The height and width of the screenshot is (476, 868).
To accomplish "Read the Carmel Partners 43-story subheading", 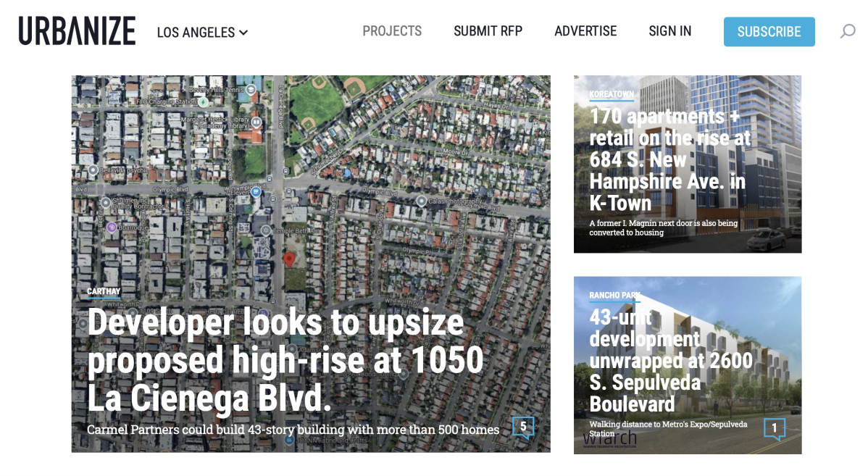I will [x=293, y=430].
